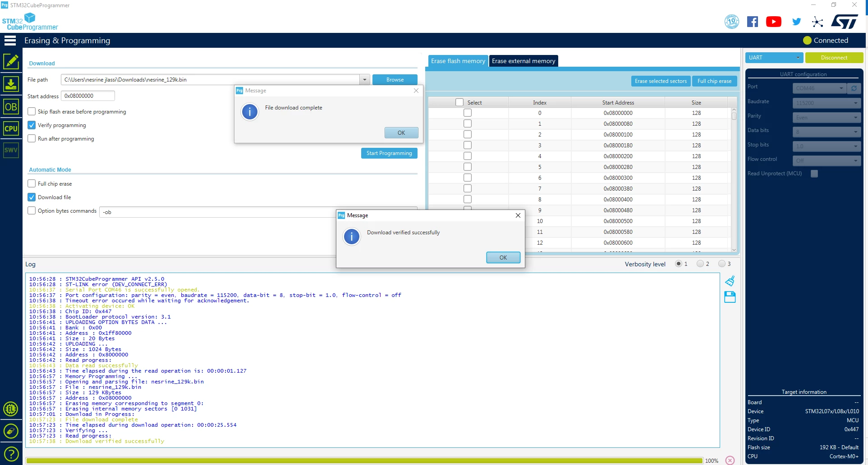Uncheck Download file option
Image resolution: width=868 pixels, height=465 pixels.
pyautogui.click(x=32, y=197)
